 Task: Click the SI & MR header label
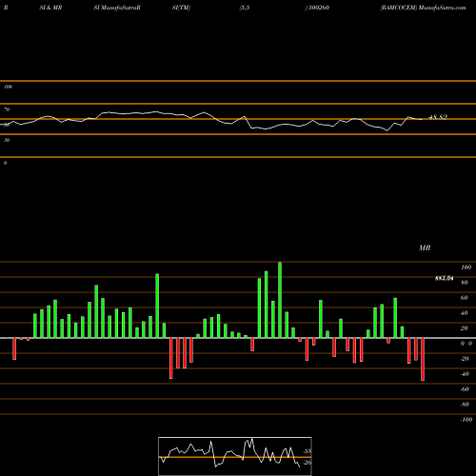click(x=50, y=8)
